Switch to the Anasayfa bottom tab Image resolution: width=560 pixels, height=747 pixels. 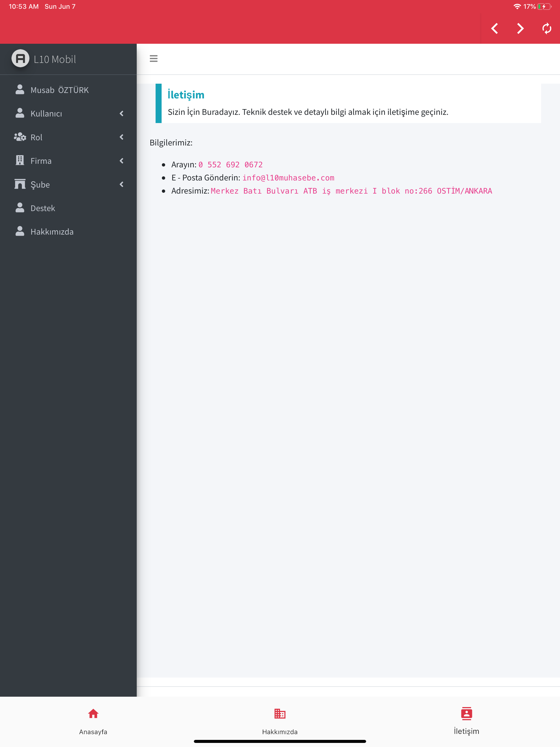[x=93, y=721]
